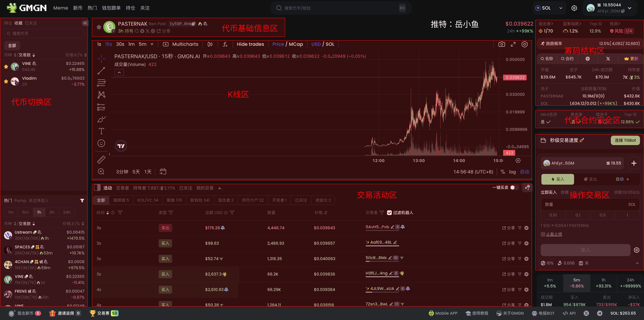The height and width of the screenshot is (320, 644).
Task: Open the SOL chain dropdown
Action: click(549, 8)
